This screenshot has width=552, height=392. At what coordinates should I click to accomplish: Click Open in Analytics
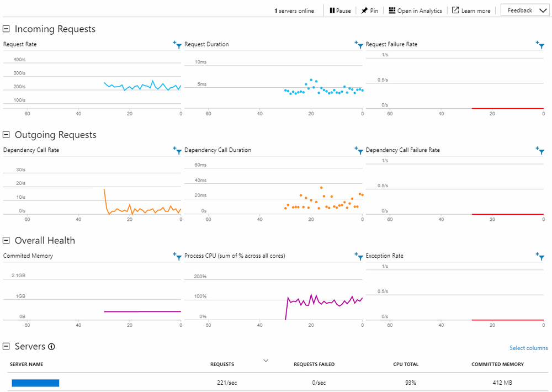(x=415, y=10)
